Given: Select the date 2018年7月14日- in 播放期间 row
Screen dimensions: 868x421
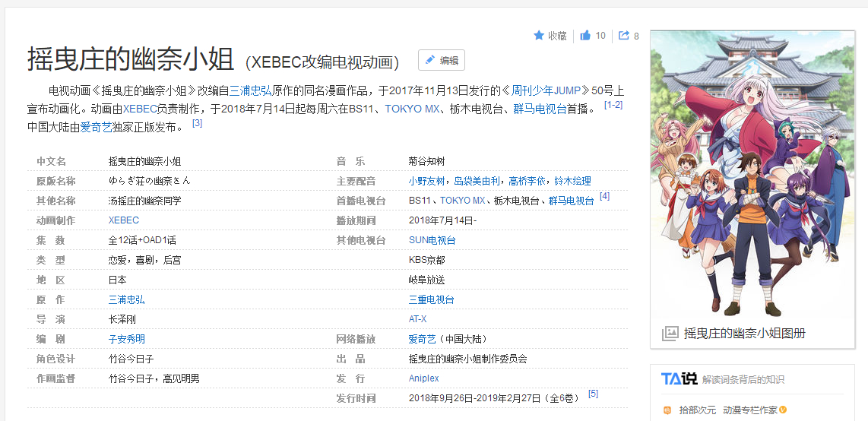Looking at the screenshot, I should coord(442,220).
